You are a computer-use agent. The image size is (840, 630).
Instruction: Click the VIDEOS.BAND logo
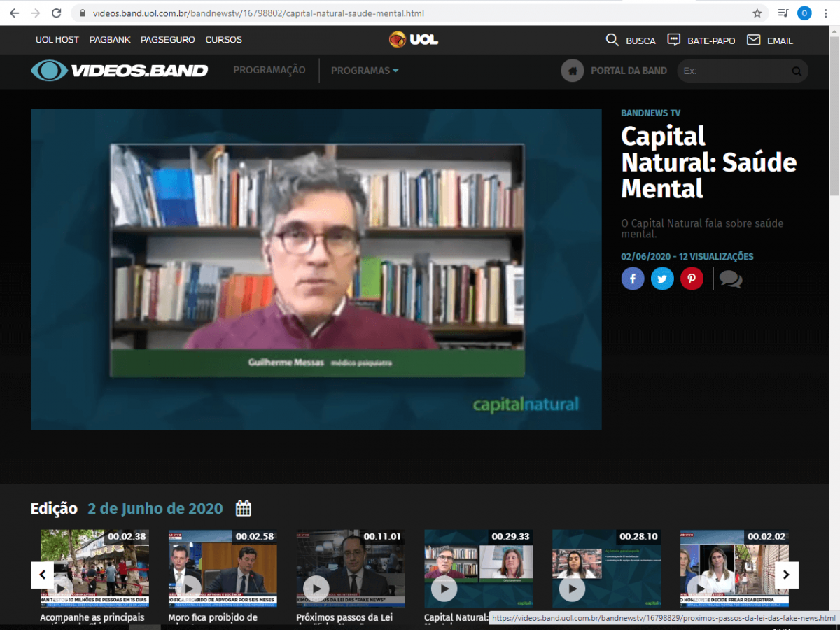119,71
